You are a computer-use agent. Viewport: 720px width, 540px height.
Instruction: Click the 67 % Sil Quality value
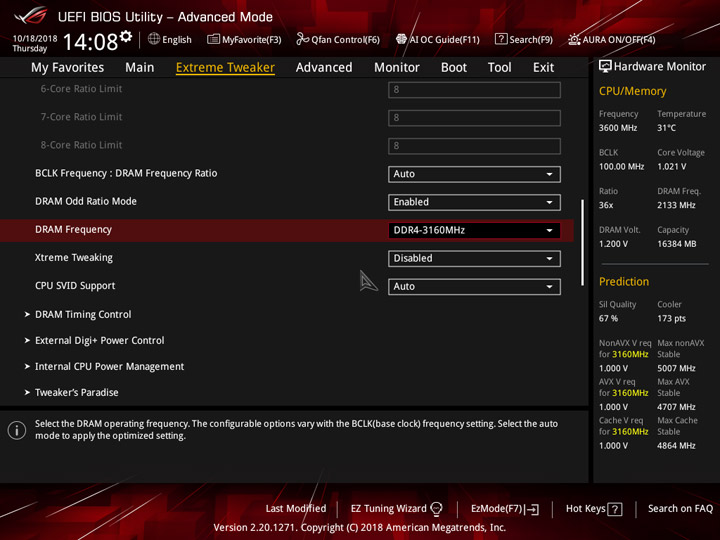(x=608, y=319)
